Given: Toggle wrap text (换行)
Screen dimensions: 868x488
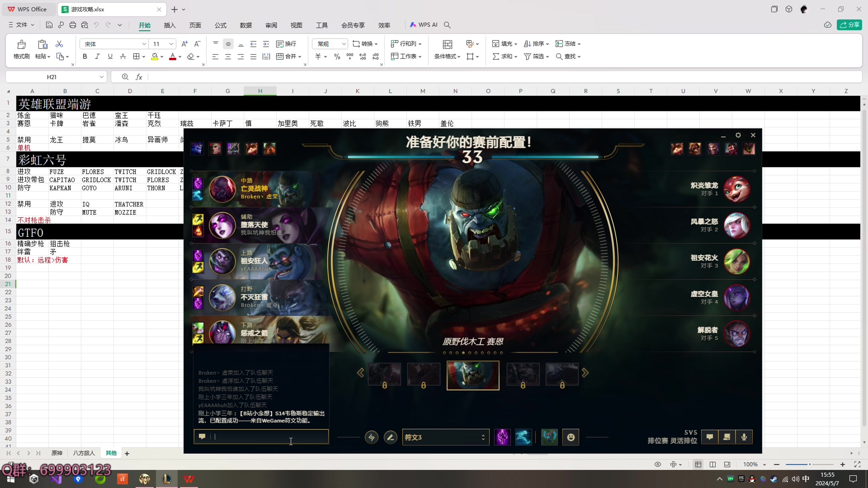Looking at the screenshot, I should [x=286, y=44].
